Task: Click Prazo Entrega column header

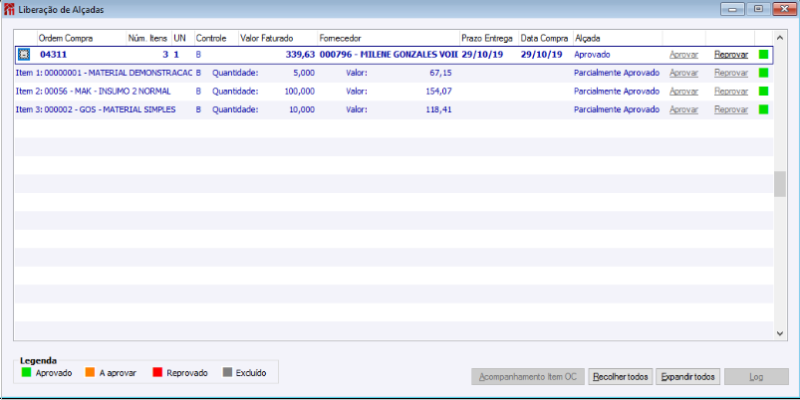Action: click(x=489, y=38)
